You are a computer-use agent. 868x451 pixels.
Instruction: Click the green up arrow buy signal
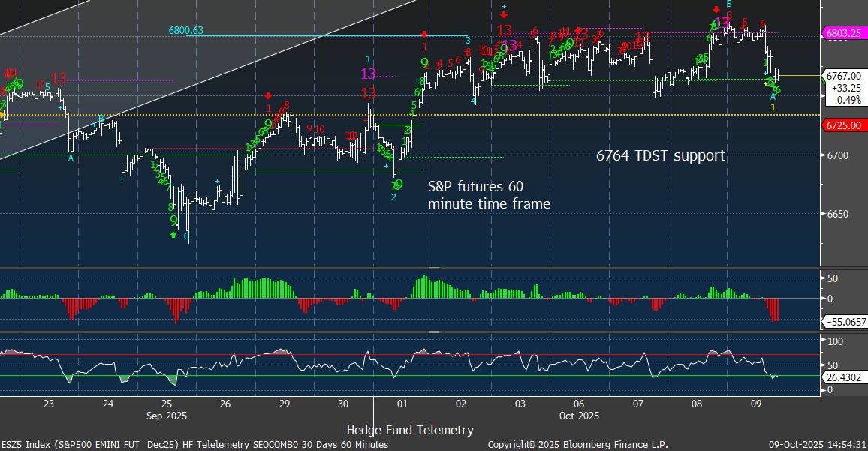[x=173, y=236]
